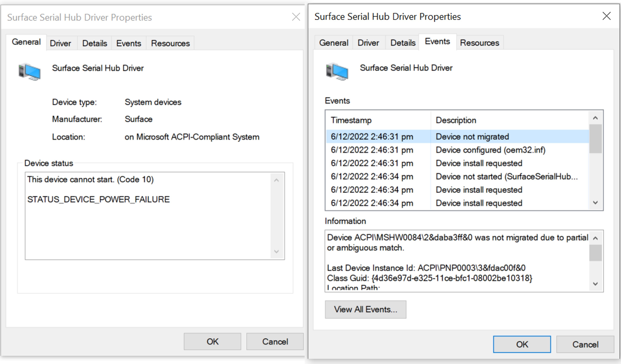Select General tab in left window
The image size is (621, 364).
(x=26, y=42)
